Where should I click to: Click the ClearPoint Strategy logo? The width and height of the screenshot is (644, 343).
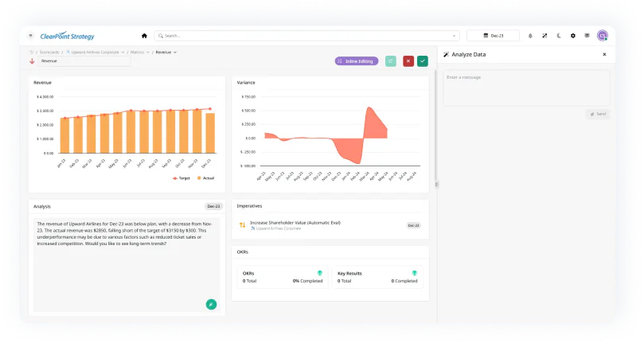[68, 36]
